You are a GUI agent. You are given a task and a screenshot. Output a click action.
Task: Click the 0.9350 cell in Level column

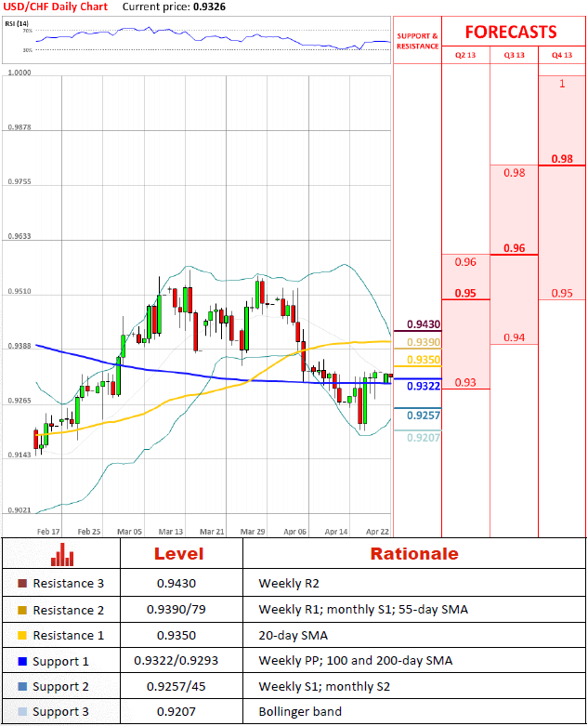click(176, 635)
